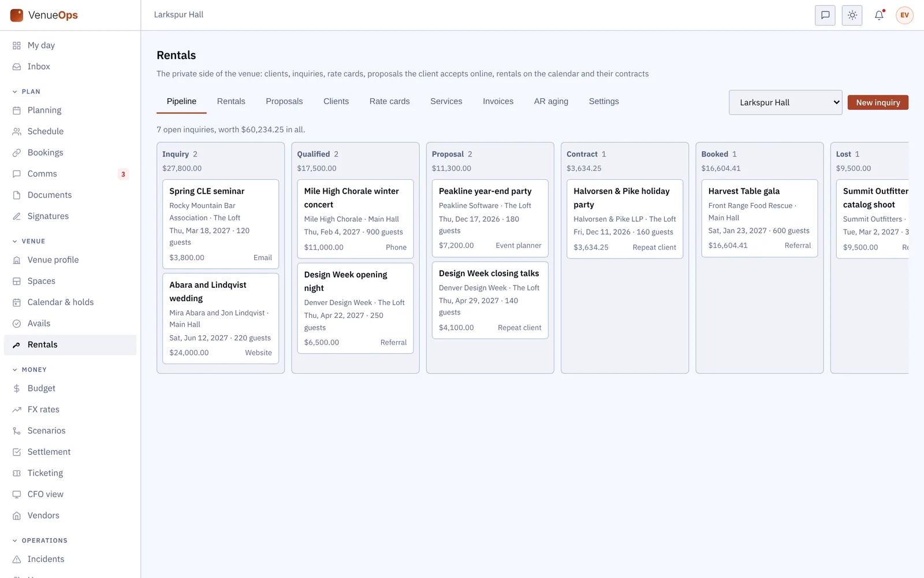Image resolution: width=924 pixels, height=578 pixels.
Task: Open the Mile High Chorale winter concert card
Action: click(355, 218)
